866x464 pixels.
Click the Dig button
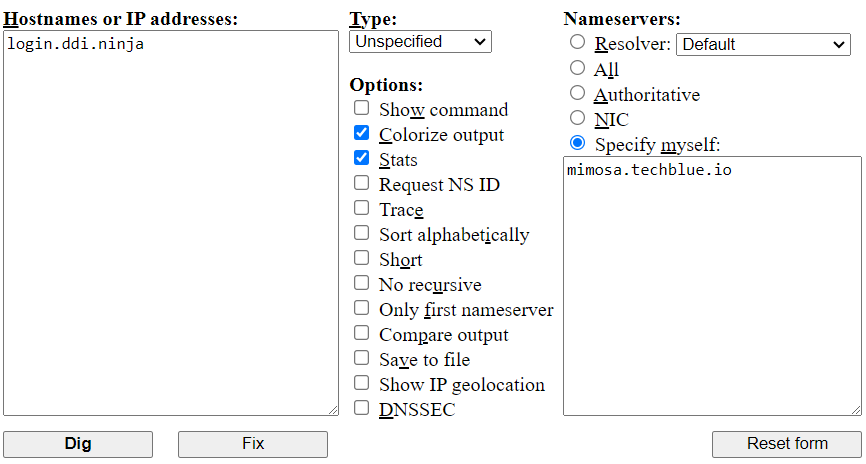coord(78,444)
